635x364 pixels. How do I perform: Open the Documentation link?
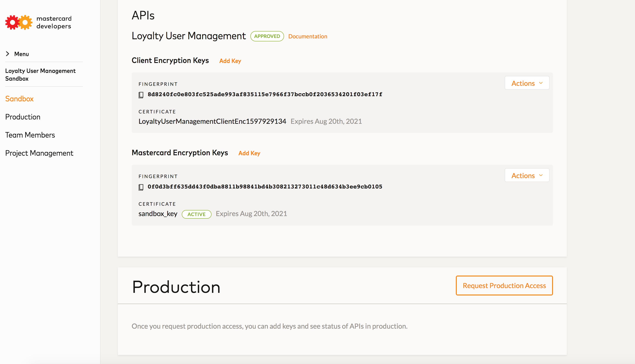(307, 36)
